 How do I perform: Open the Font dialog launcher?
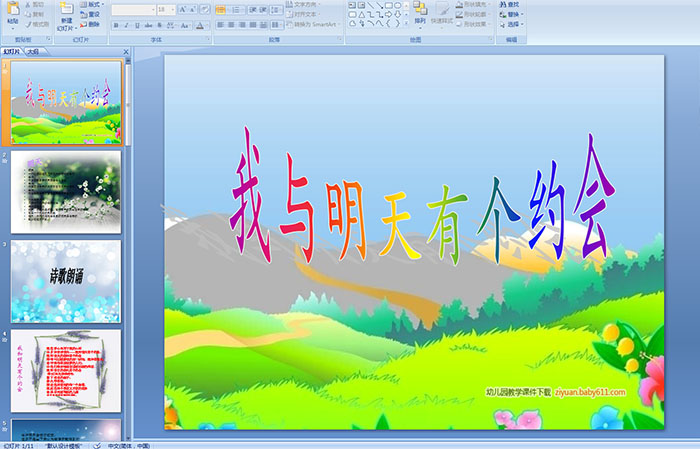tap(208, 40)
